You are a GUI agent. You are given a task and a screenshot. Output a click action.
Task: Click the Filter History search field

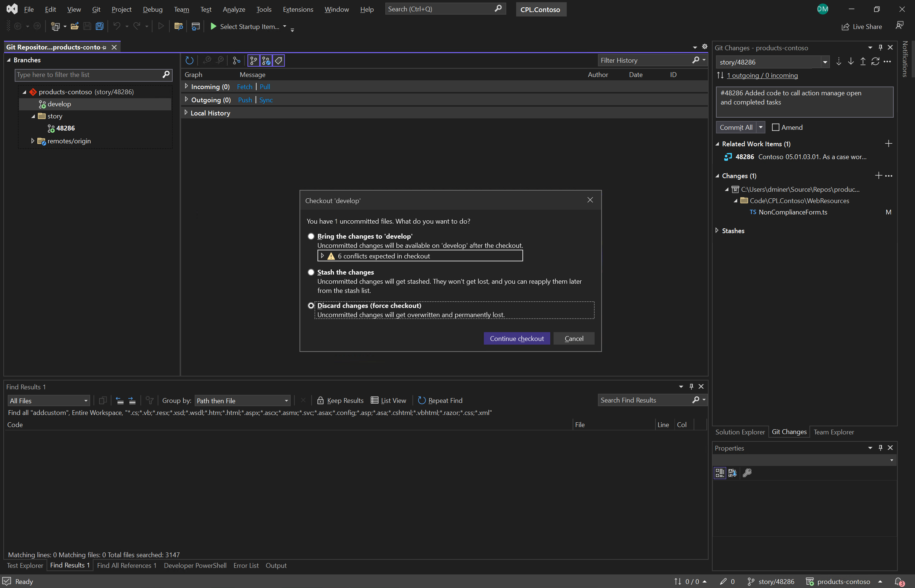(x=644, y=60)
